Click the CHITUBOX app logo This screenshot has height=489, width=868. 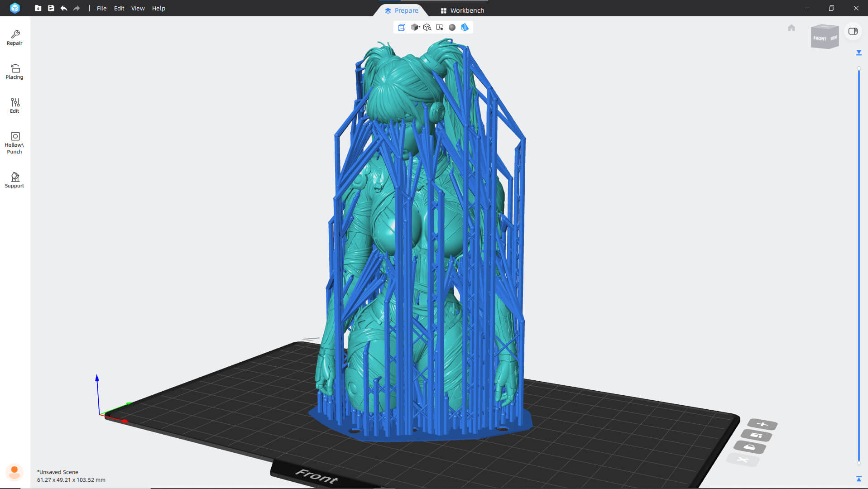click(15, 8)
